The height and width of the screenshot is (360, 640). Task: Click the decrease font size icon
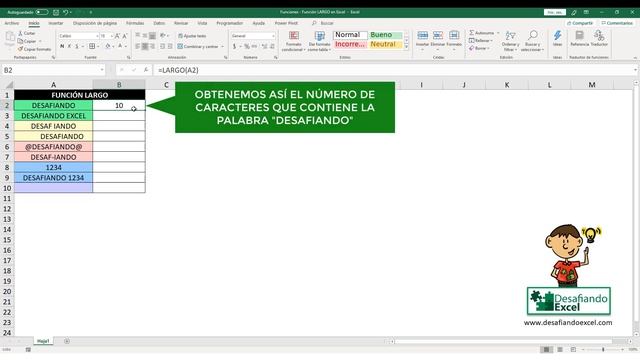[x=125, y=36]
